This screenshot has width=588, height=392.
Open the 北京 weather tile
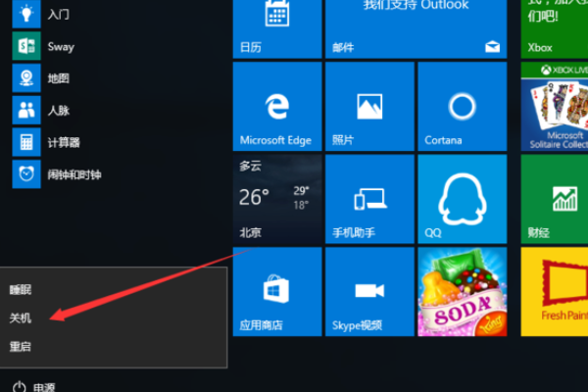pyautogui.click(x=277, y=199)
